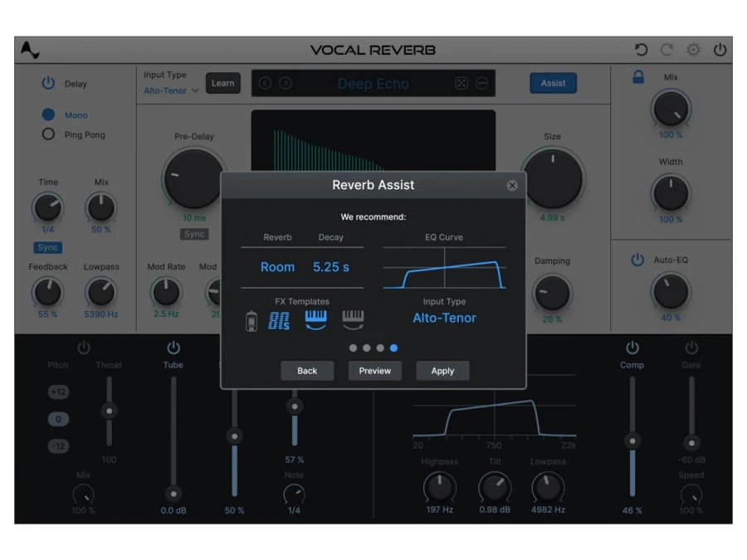The image size is (747, 560).
Task: Go to previous preset arrow
Action: point(266,83)
